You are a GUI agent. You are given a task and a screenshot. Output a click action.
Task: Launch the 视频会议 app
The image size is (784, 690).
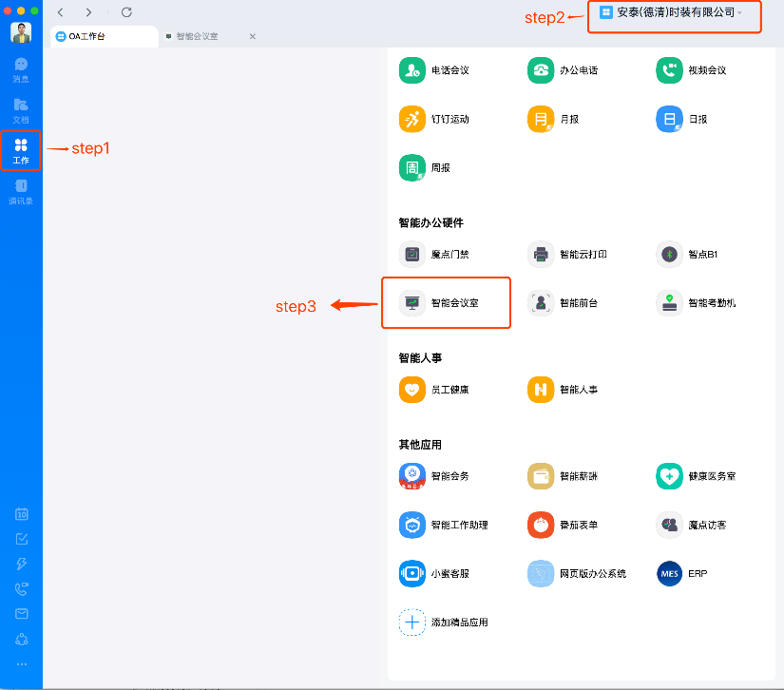click(669, 70)
